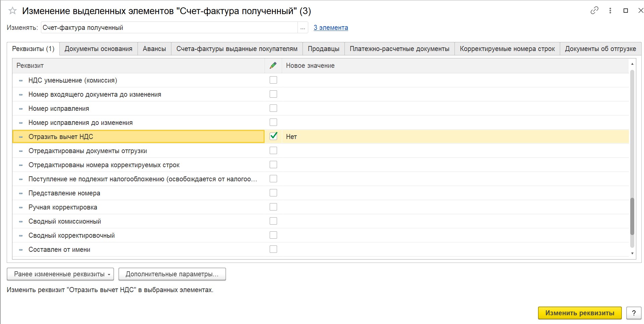Select the Ручная корректировка row label
This screenshot has height=324, width=644.
coord(63,207)
